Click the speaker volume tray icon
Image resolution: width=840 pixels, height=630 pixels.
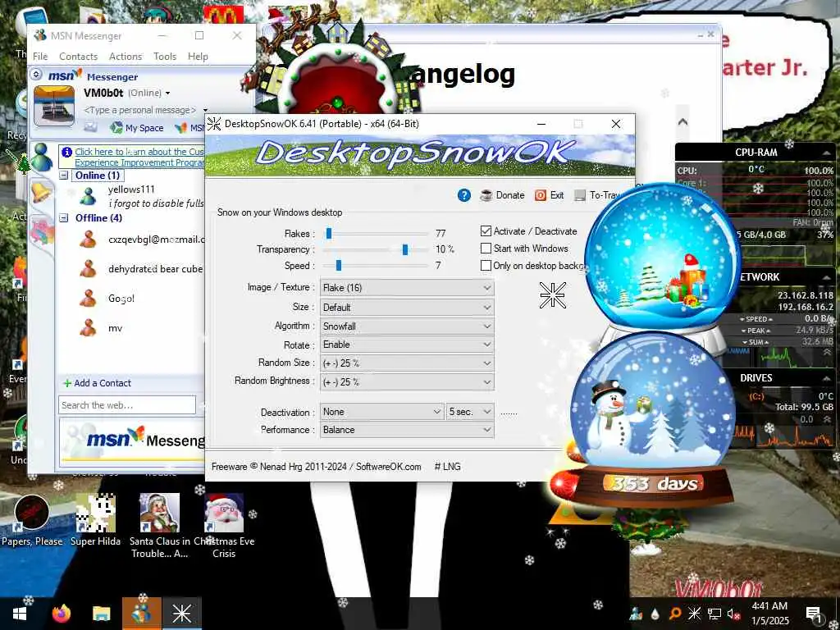[x=734, y=614]
